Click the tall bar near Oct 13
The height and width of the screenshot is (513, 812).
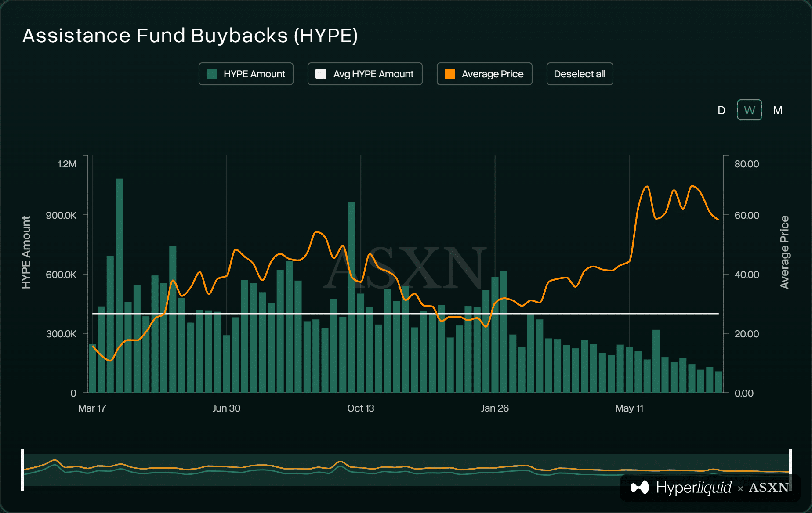352,297
